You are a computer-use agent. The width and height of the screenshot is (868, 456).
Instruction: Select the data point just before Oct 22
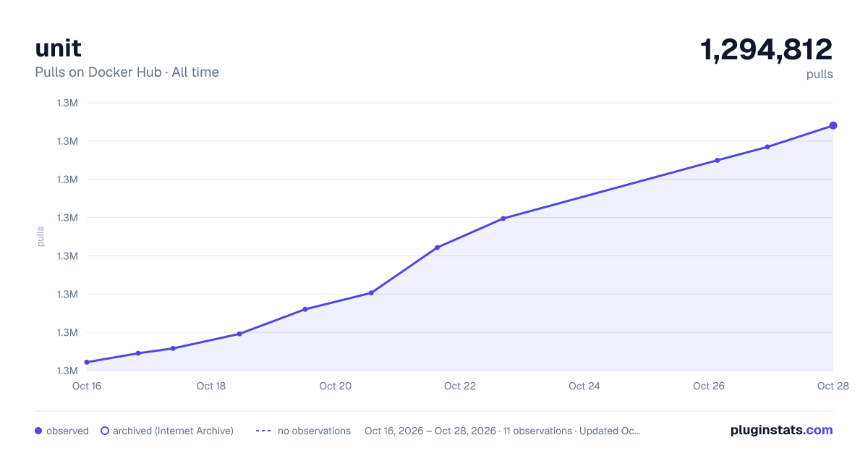437,248
